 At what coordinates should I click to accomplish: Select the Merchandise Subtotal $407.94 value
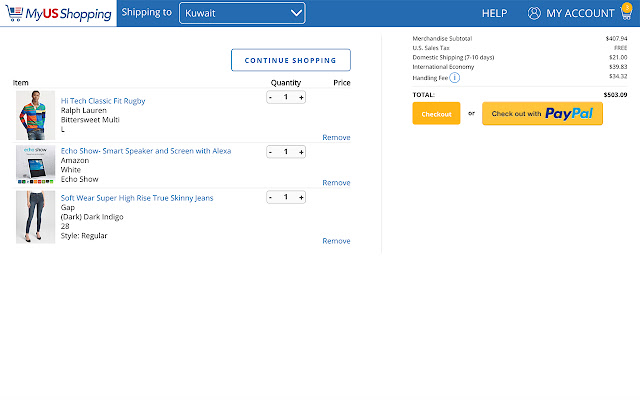[x=616, y=38]
